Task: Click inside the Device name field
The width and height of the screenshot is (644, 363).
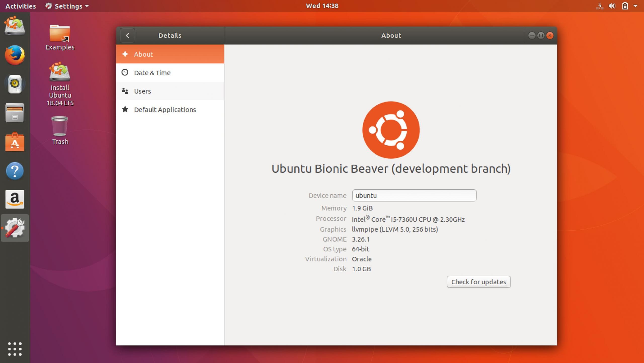Action: tap(414, 195)
